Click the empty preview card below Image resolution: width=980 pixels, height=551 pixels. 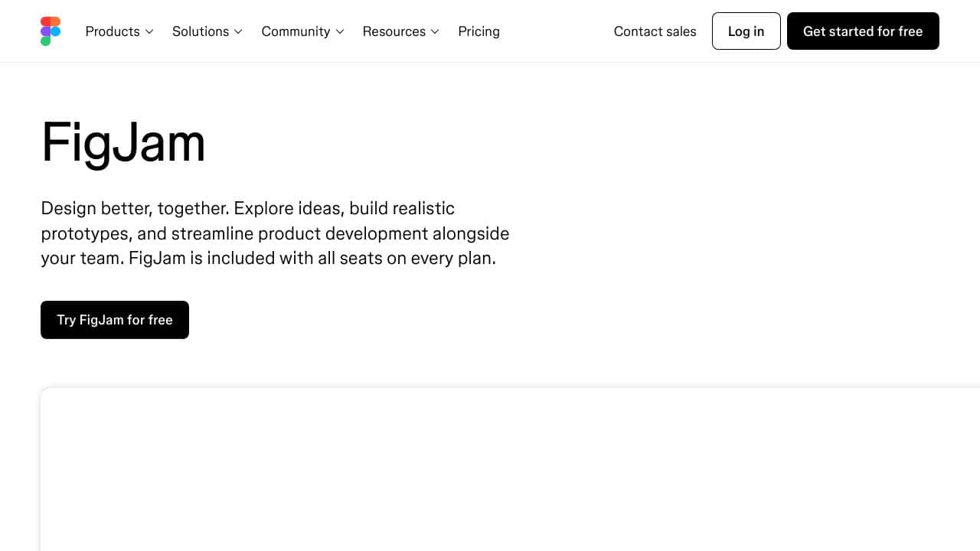pyautogui.click(x=510, y=469)
